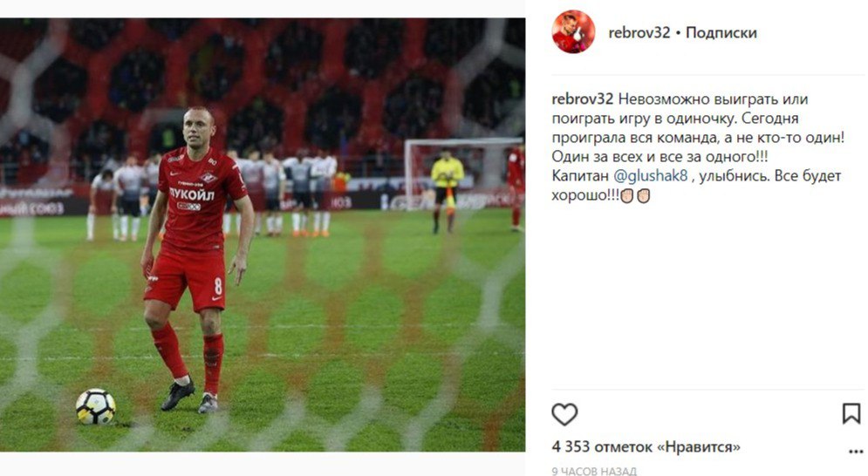View the 4 353 отметок «Нравится» list
The height and width of the screenshot is (476, 868).
[x=646, y=446]
